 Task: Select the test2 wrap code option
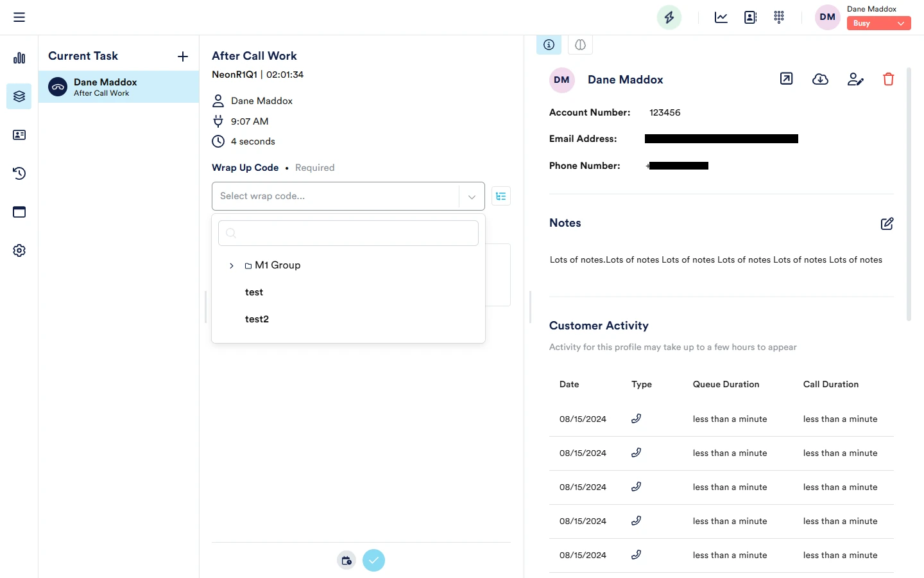(x=257, y=319)
